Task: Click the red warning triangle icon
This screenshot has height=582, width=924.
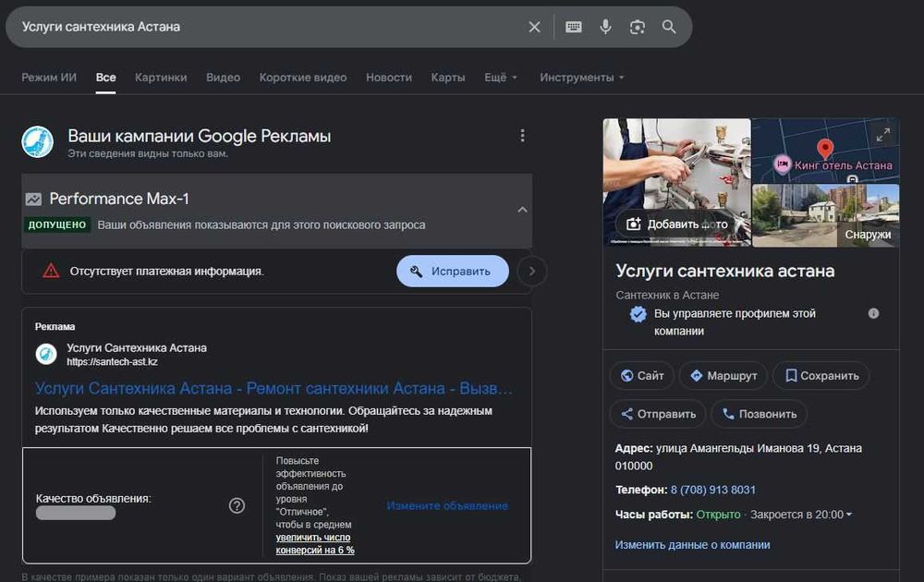Action: pyautogui.click(x=51, y=271)
